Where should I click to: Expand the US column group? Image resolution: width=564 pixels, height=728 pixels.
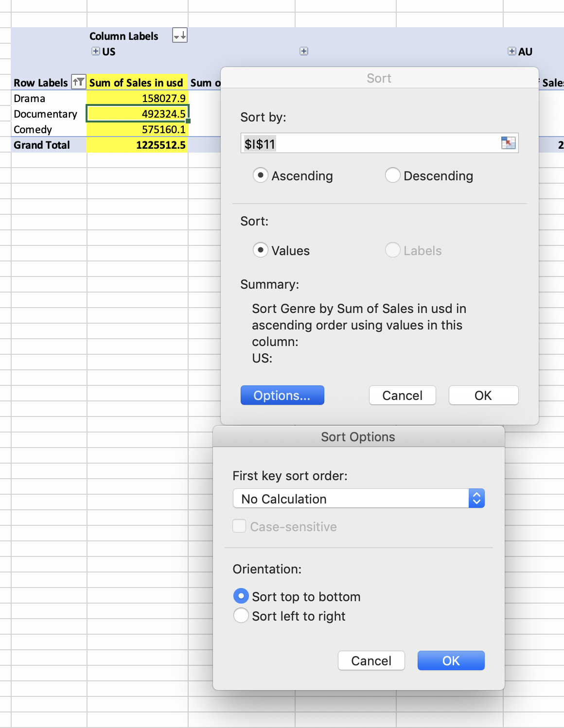coord(96,52)
